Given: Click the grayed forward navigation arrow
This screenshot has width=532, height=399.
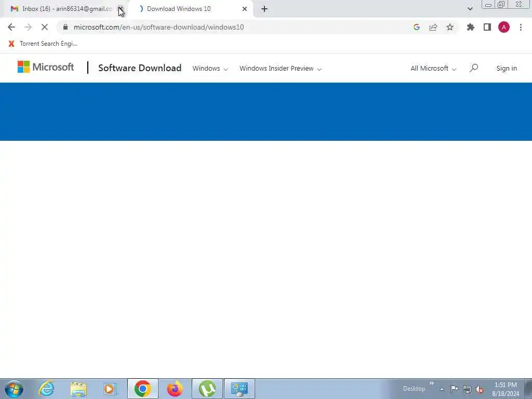Looking at the screenshot, I should [28, 27].
